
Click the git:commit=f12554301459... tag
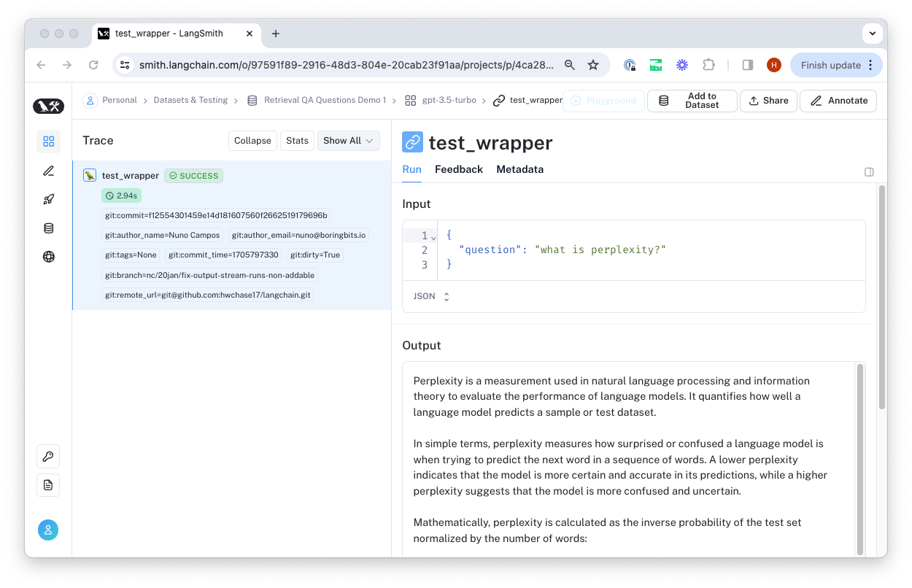pos(216,215)
